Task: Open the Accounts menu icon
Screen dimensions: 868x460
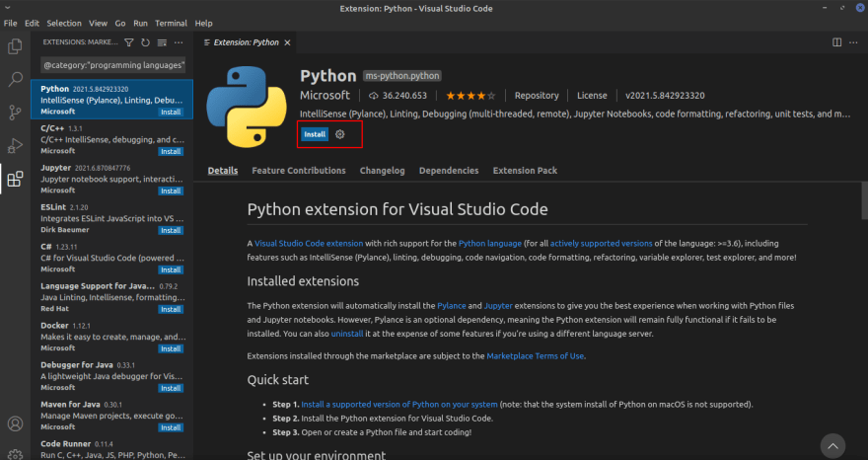Action: tap(15, 424)
